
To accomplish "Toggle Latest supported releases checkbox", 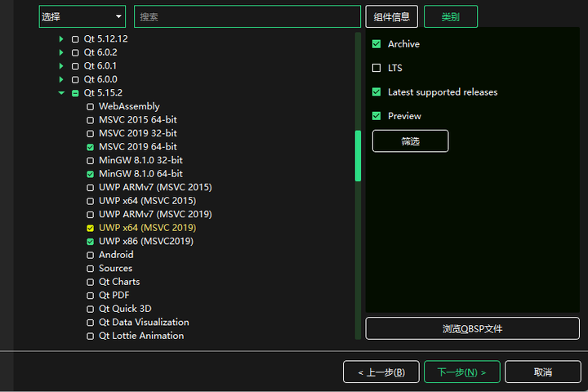I will tap(376, 92).
